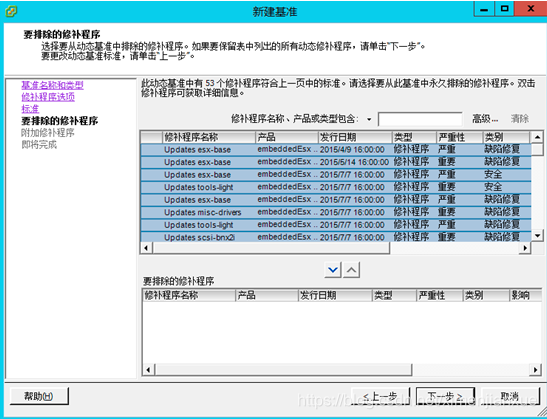Click the upper table horizontal scrollbar thumb
This screenshot has width=547, height=419.
pyautogui.click(x=271, y=248)
